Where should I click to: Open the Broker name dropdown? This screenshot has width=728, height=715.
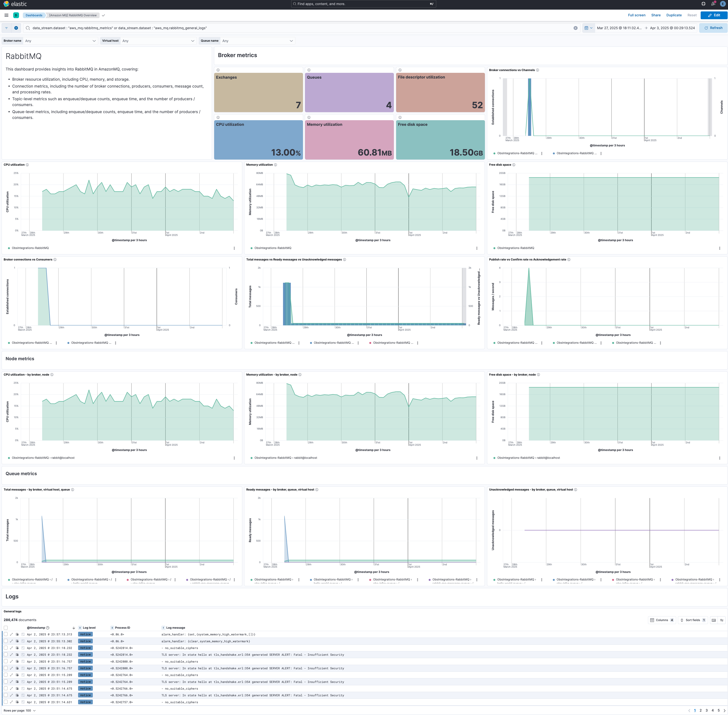point(60,41)
